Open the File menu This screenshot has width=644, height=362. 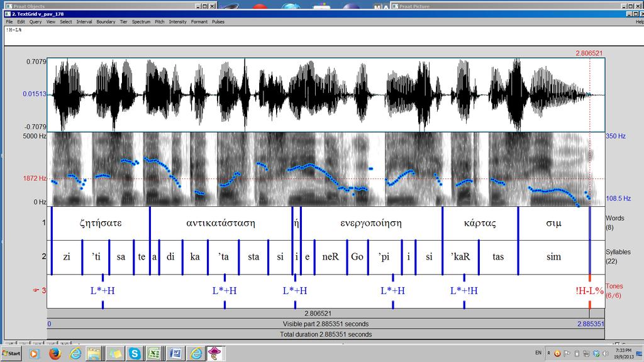point(9,22)
